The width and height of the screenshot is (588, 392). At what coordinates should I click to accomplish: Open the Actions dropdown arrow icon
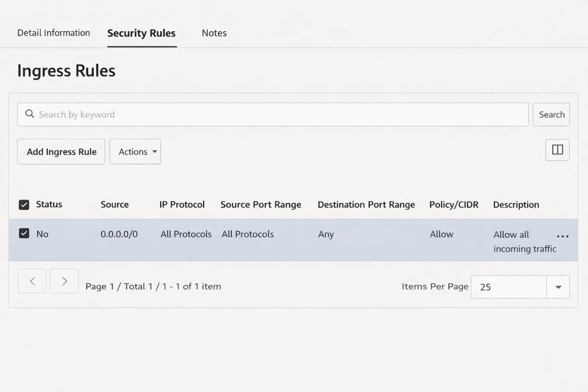[154, 152]
